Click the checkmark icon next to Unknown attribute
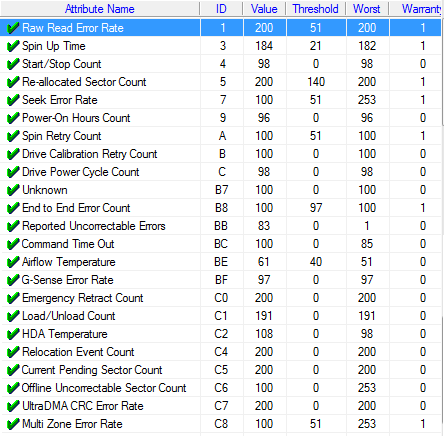This screenshot has width=444, height=438. pyautogui.click(x=13, y=190)
